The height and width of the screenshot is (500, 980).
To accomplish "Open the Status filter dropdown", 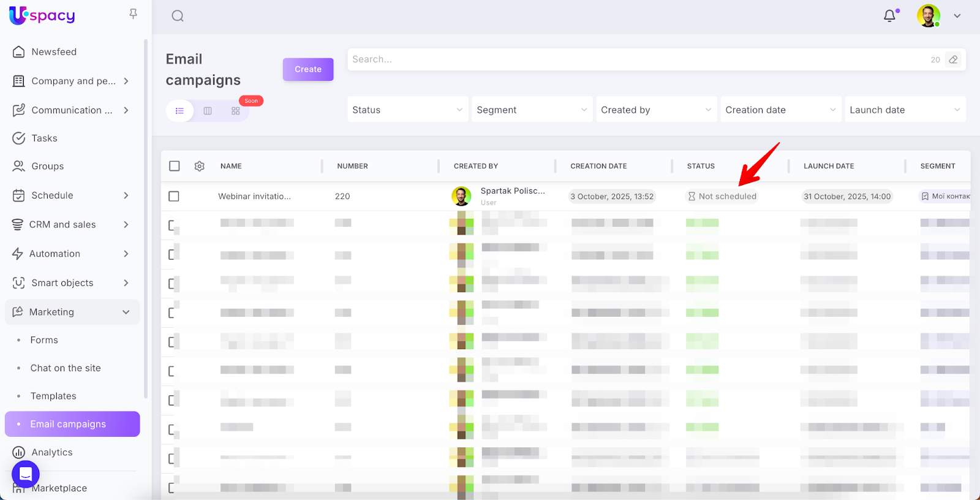I will (x=407, y=110).
